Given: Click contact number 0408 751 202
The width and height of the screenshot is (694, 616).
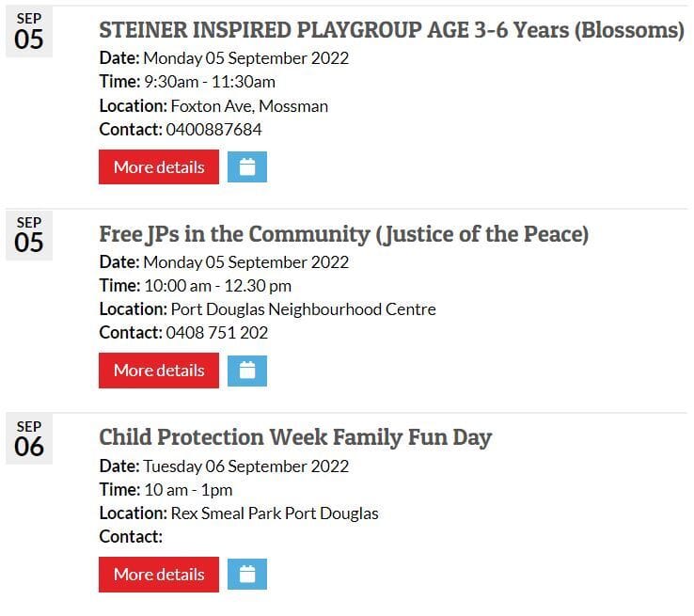Looking at the screenshot, I should [216, 332].
